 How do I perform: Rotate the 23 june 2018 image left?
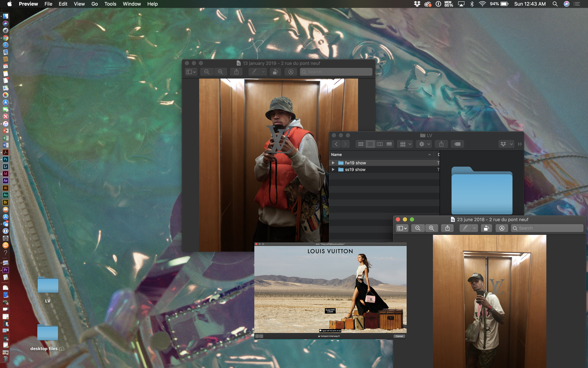point(486,228)
